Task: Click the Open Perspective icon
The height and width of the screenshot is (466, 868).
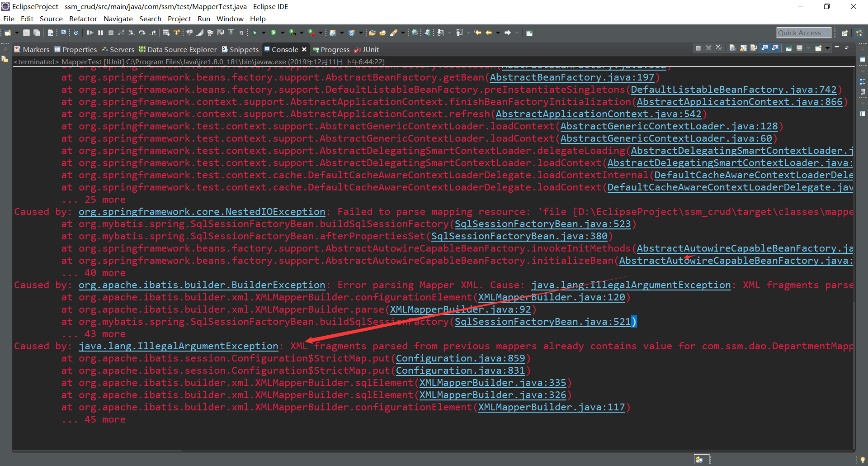Action: click(844, 33)
